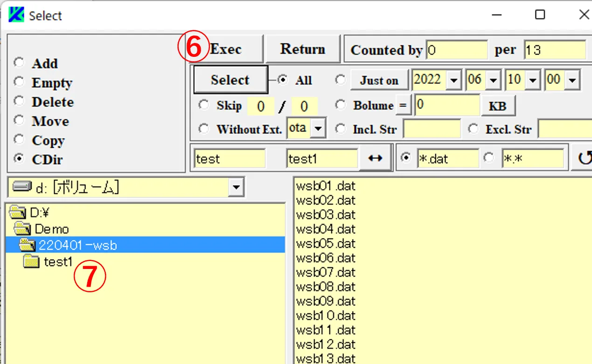Open the month 06 dropdown
Image resolution: width=592 pixels, height=364 pixels.
[494, 81]
